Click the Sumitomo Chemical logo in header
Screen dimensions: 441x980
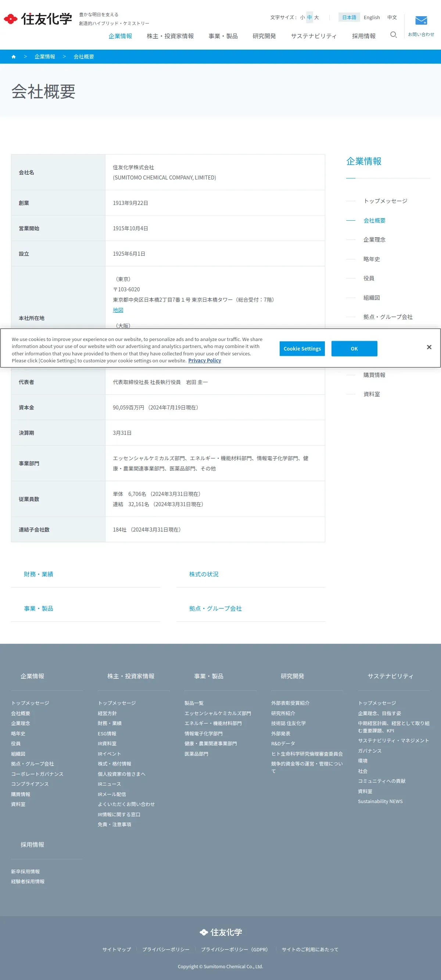pos(38,19)
